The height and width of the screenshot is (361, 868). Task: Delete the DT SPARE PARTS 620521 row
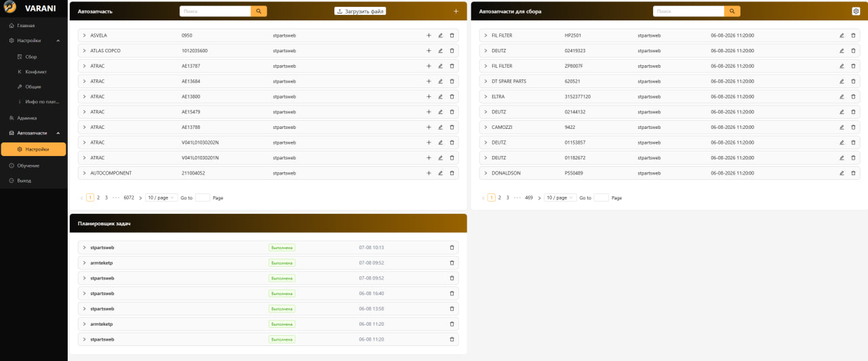tap(853, 81)
